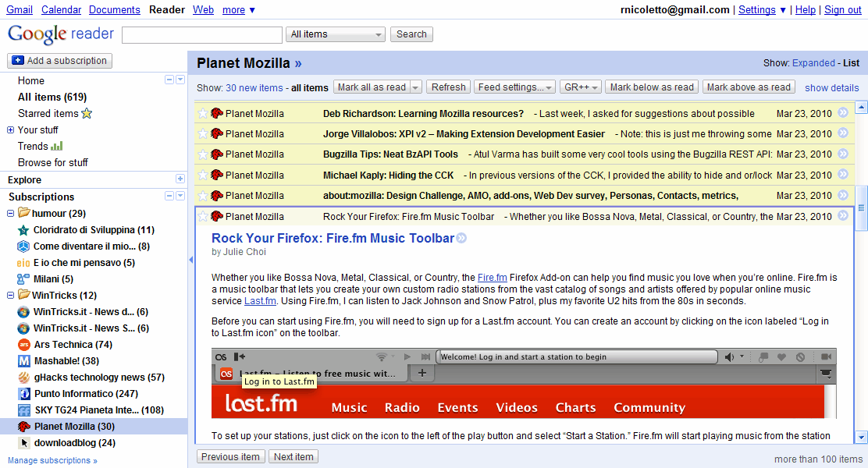The height and width of the screenshot is (468, 868).
Task: Open Bugzilla Tips item original page arrow icon
Action: (843, 154)
